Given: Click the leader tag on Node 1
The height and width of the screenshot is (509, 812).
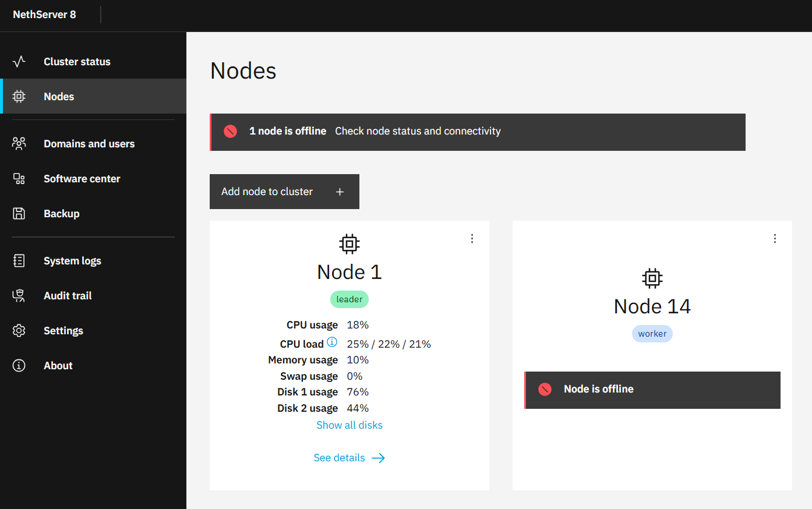Looking at the screenshot, I should 349,299.
